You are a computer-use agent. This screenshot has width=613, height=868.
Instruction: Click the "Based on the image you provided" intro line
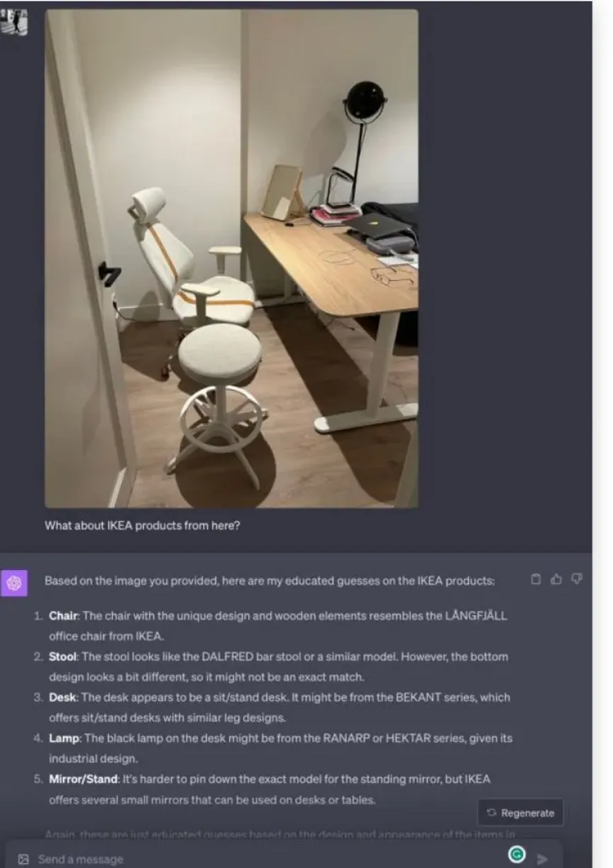[x=270, y=581]
